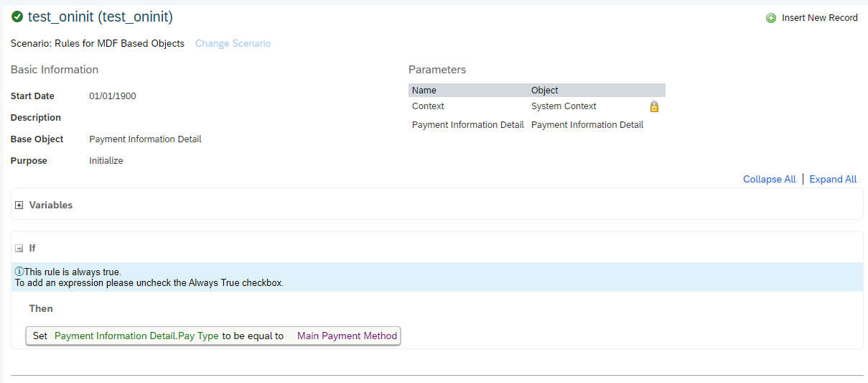The width and height of the screenshot is (868, 383).
Task: Click the Payment Information Detail.Pay Type field expression
Action: [x=136, y=336]
